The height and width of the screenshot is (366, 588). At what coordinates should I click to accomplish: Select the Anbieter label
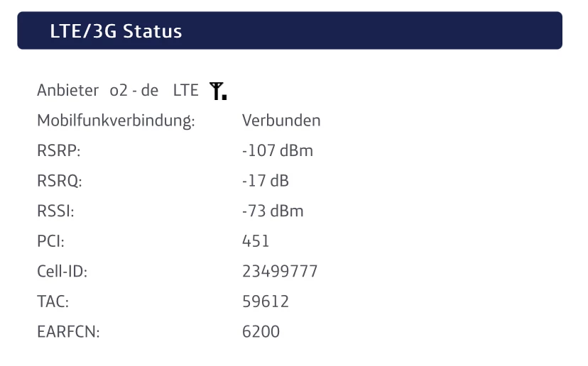click(68, 91)
